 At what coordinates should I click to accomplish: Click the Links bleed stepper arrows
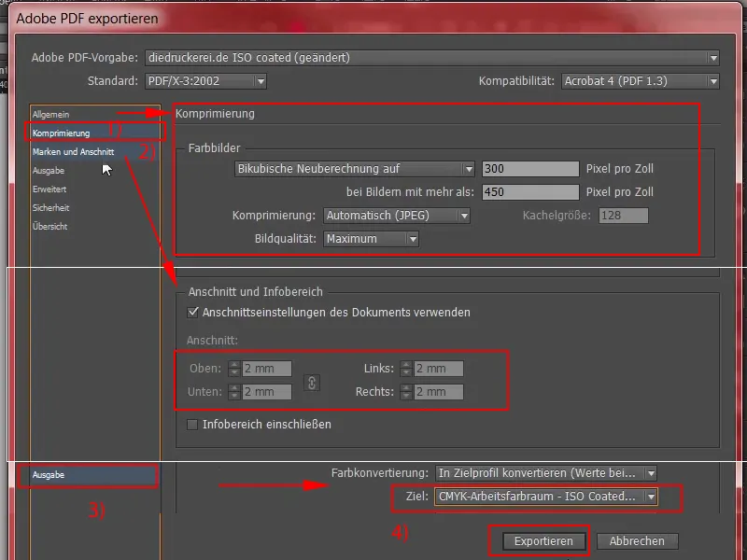pos(406,369)
